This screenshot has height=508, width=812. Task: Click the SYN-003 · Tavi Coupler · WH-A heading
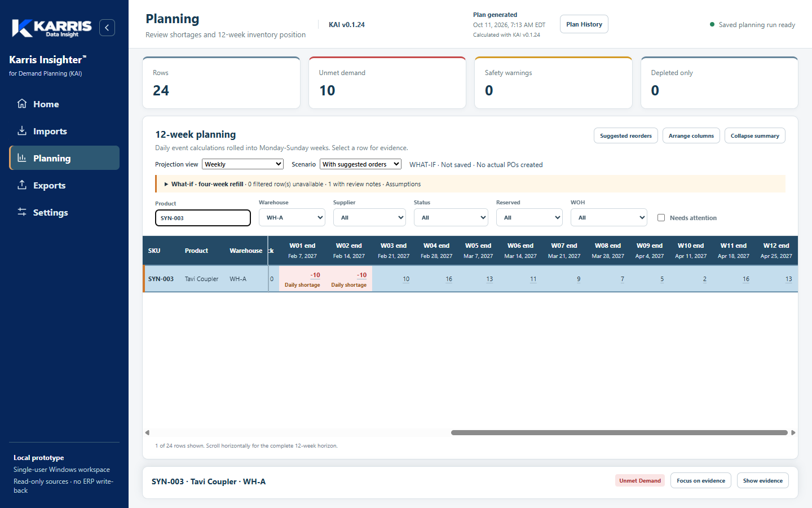(x=209, y=481)
